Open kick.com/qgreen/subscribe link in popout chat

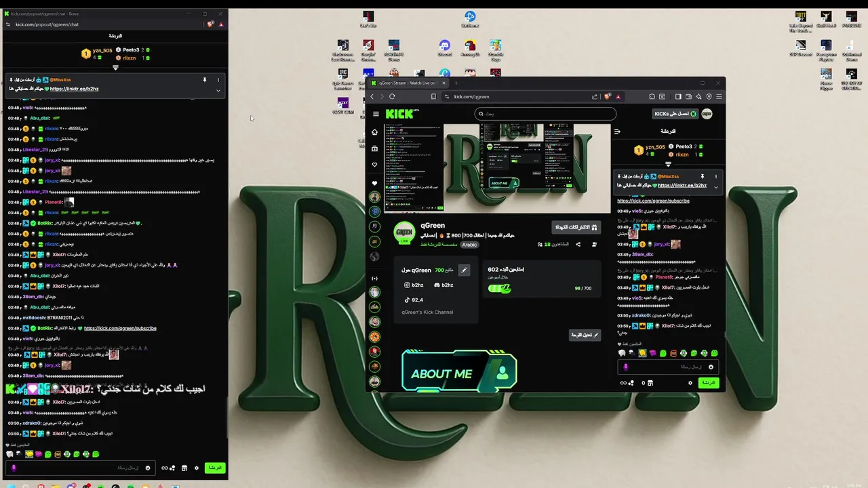pos(120,328)
